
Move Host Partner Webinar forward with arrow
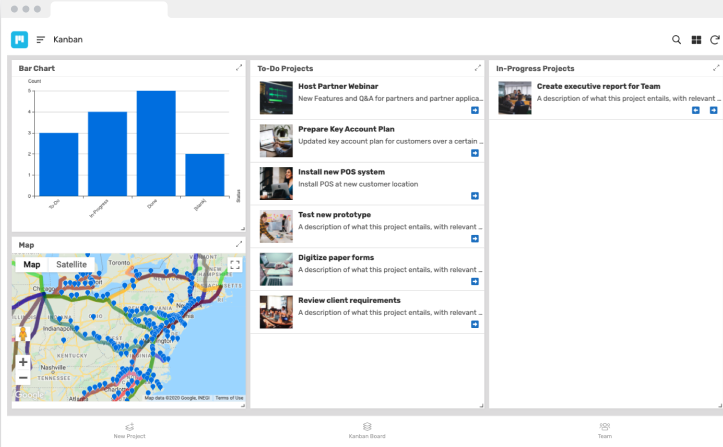[474, 110]
